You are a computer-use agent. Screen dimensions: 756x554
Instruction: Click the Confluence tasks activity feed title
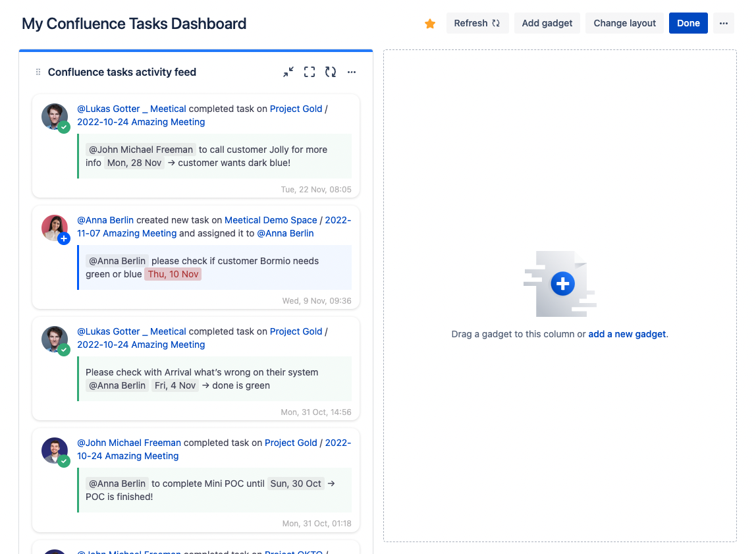(122, 72)
